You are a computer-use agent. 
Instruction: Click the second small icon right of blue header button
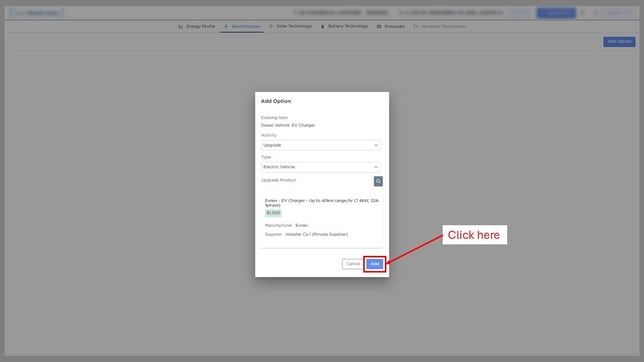click(x=596, y=13)
